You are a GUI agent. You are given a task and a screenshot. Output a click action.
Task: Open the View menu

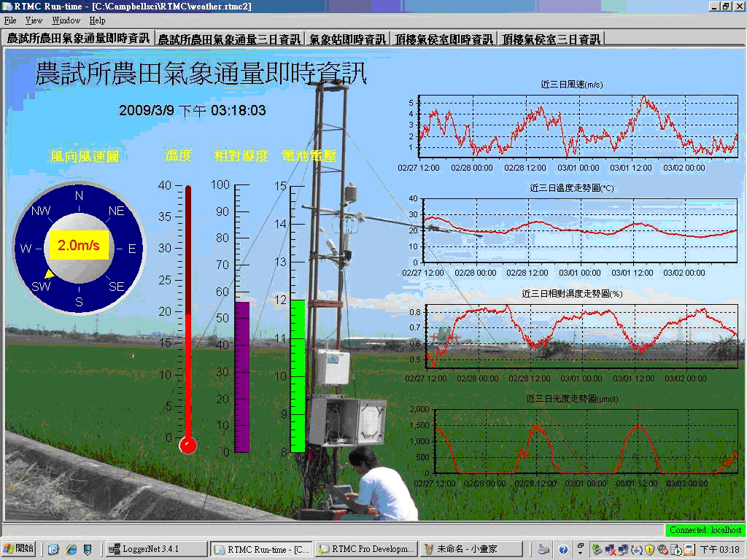[x=34, y=20]
